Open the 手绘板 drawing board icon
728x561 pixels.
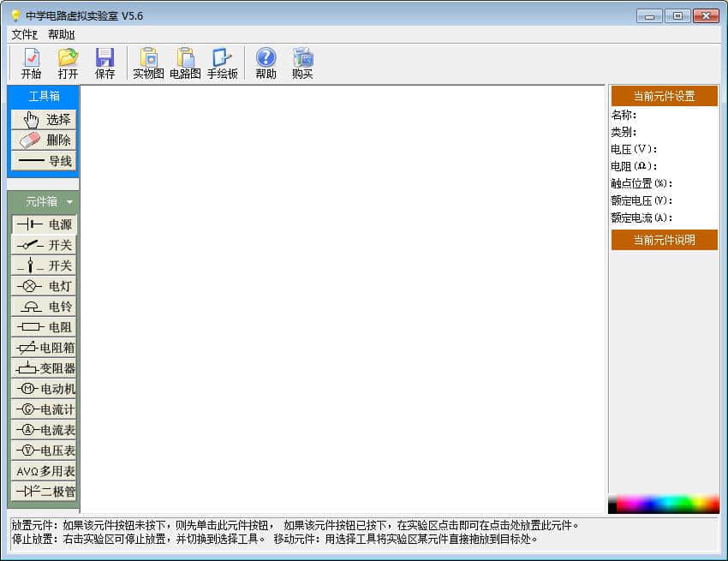point(222,63)
